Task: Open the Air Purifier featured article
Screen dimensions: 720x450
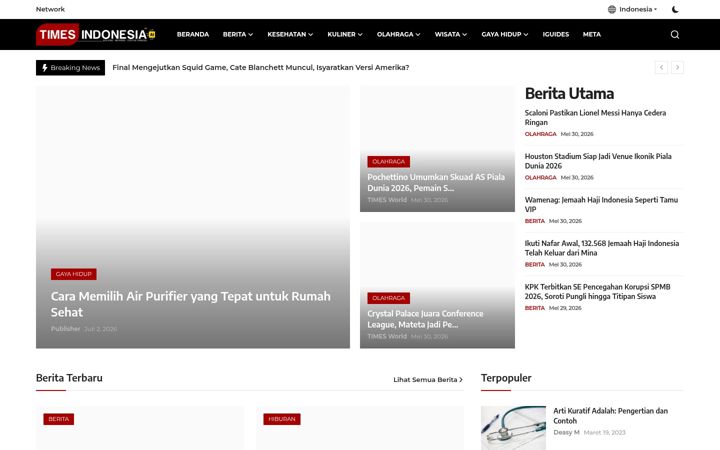Action: (x=191, y=304)
